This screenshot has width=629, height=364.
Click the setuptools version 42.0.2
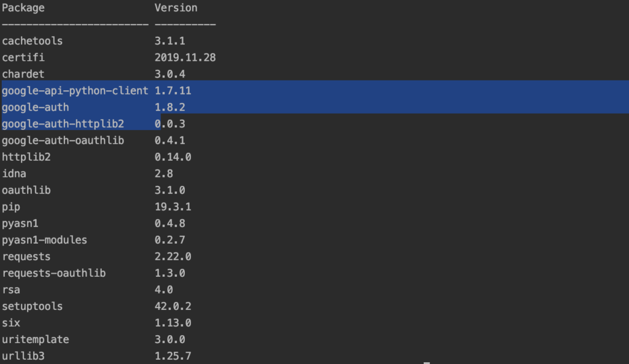[x=173, y=306]
